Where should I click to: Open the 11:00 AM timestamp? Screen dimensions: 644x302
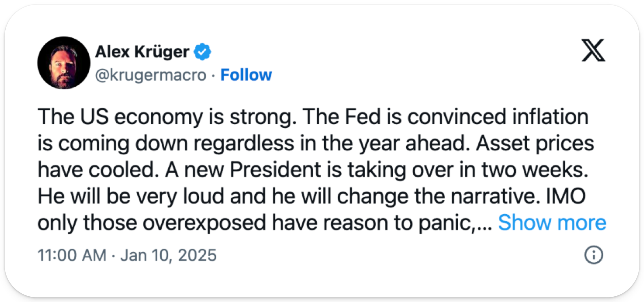(x=72, y=255)
